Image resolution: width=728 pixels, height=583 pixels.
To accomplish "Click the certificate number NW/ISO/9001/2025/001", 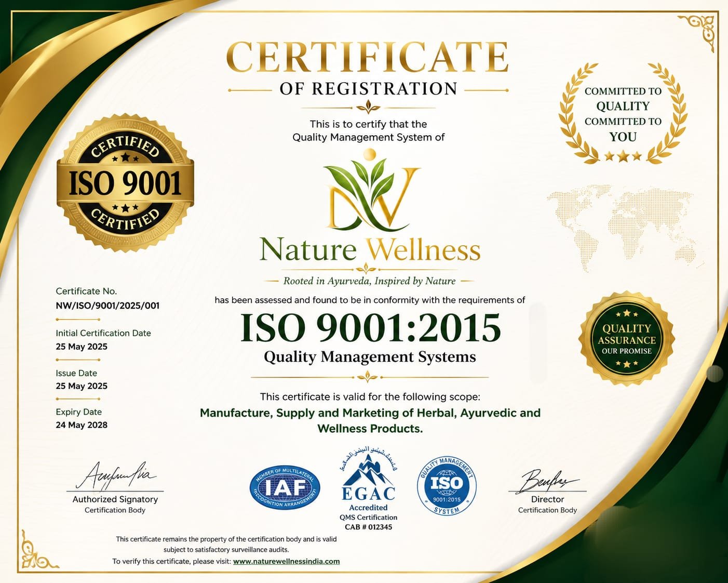I will pos(107,306).
